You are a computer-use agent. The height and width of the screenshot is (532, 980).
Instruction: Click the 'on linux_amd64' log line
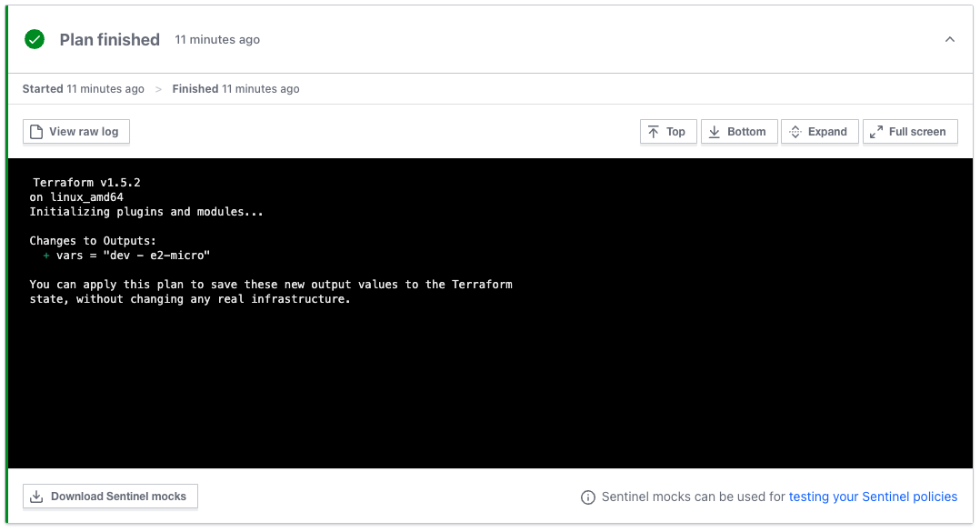point(76,197)
